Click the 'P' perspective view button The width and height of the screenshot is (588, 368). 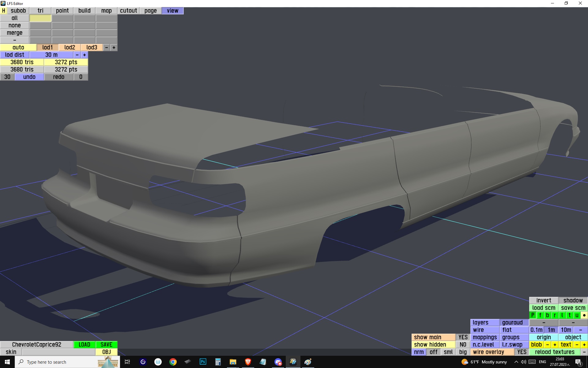[x=533, y=315]
